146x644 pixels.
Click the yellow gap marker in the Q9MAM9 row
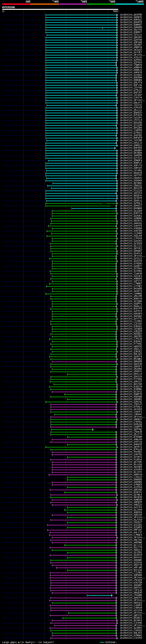pos(102,29)
